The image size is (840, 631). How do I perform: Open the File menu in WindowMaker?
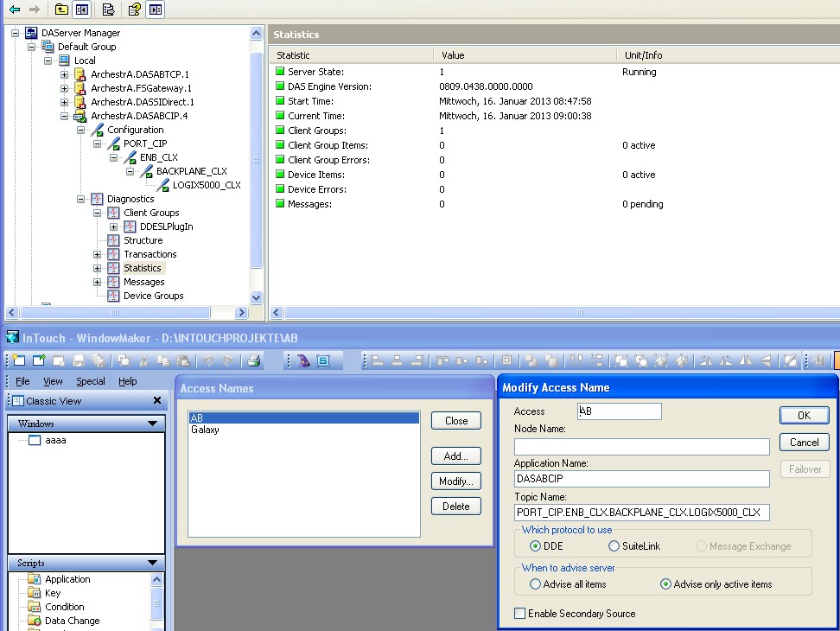click(22, 381)
